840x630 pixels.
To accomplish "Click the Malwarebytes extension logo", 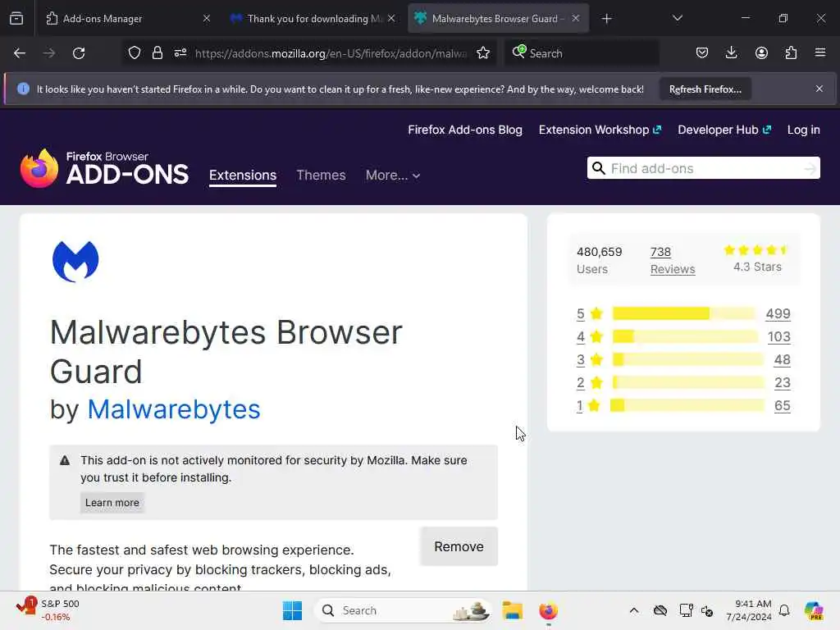I will click(75, 261).
